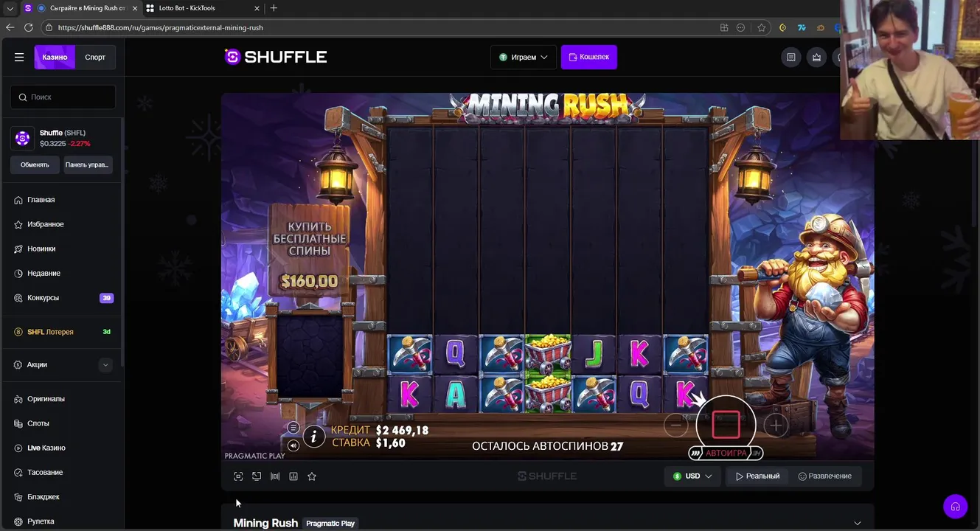
Task: Close the Lotto Bot browser tab
Action: [x=257, y=8]
